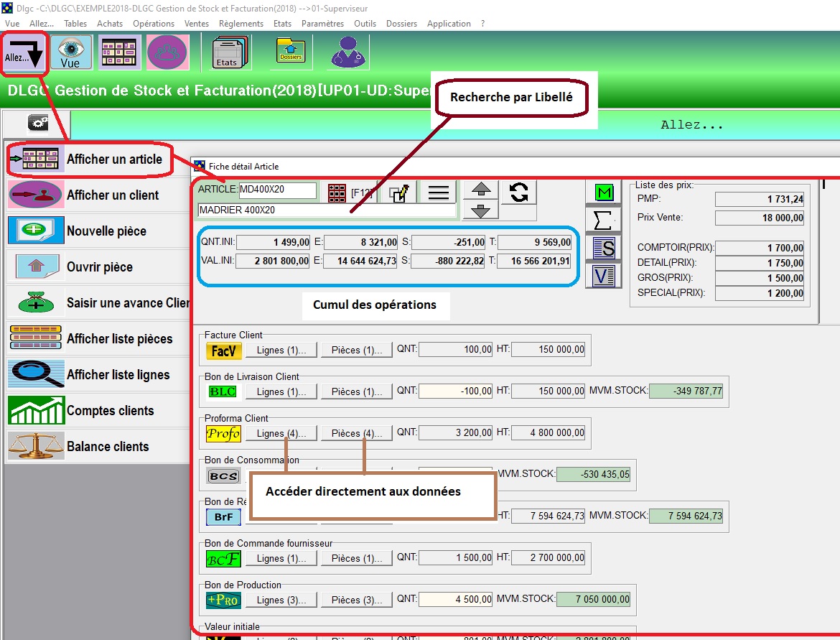The width and height of the screenshot is (840, 640).
Task: Select Afficher un client in sidebar
Action: coord(98,195)
